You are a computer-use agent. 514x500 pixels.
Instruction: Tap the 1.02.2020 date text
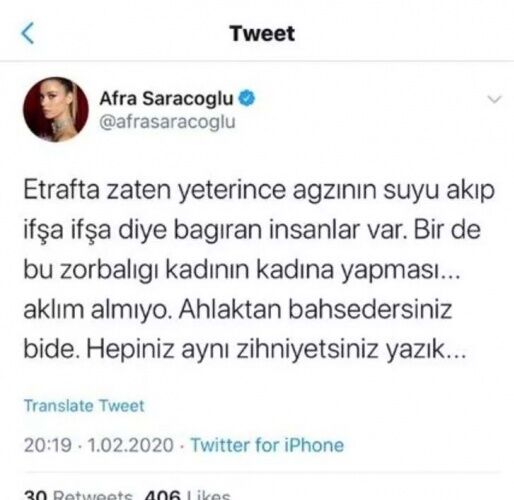coord(131,445)
